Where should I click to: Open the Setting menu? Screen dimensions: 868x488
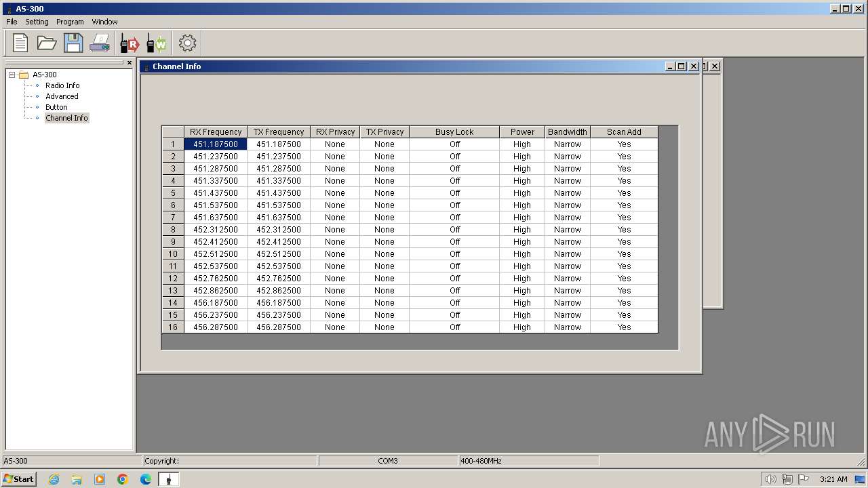37,22
